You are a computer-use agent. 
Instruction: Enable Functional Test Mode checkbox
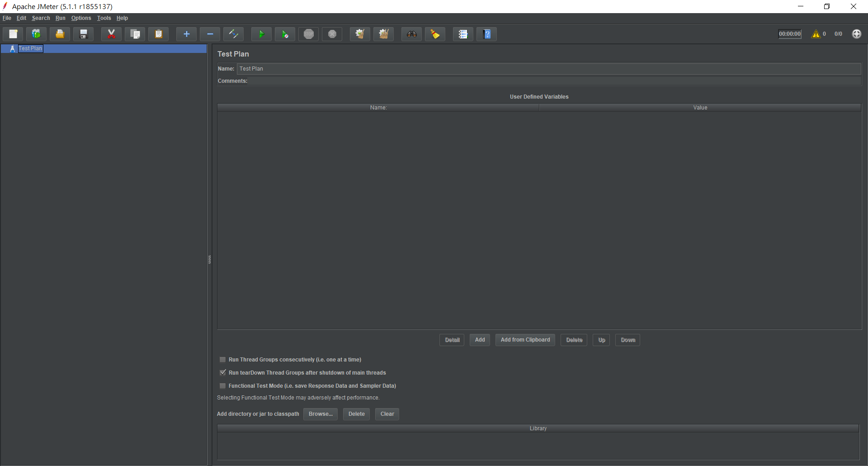pos(222,386)
